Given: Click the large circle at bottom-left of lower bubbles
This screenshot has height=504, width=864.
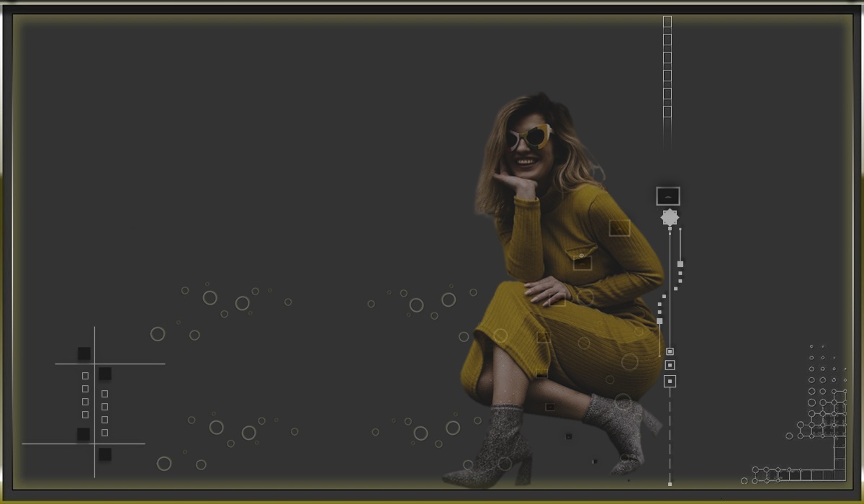Looking at the screenshot, I should 164,464.
